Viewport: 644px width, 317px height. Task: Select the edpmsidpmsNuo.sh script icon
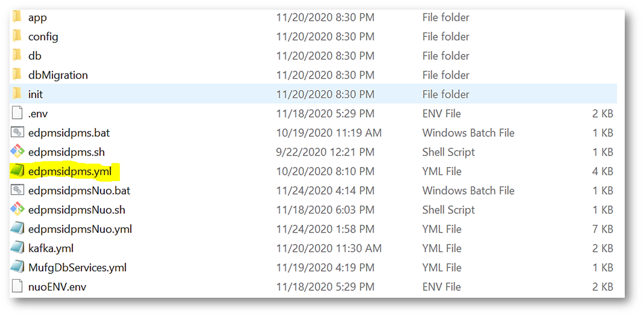[x=17, y=210]
